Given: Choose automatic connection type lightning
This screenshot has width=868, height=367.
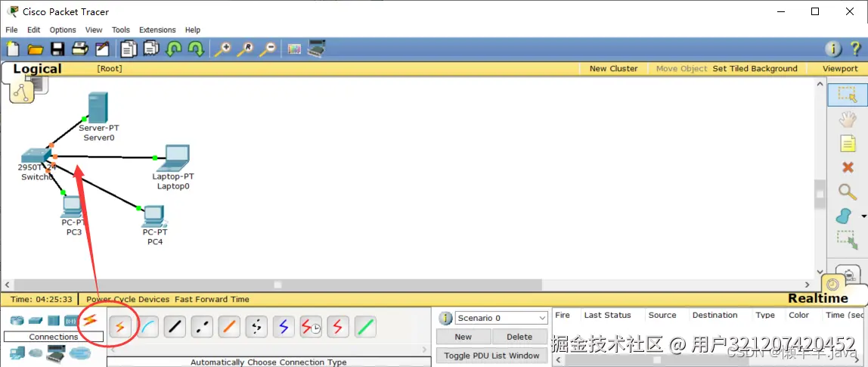Looking at the screenshot, I should (x=120, y=327).
